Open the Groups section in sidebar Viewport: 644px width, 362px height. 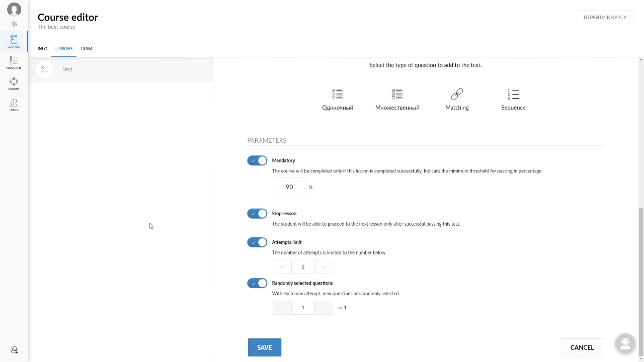click(14, 83)
